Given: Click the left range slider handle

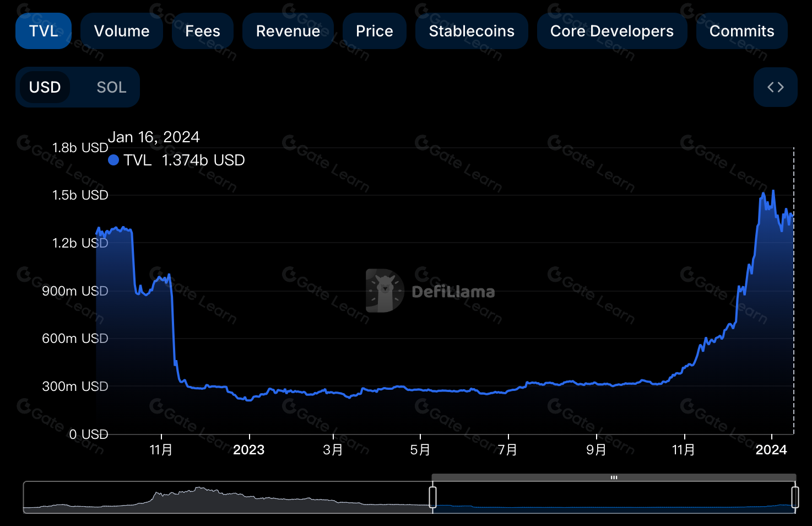Looking at the screenshot, I should (433, 497).
